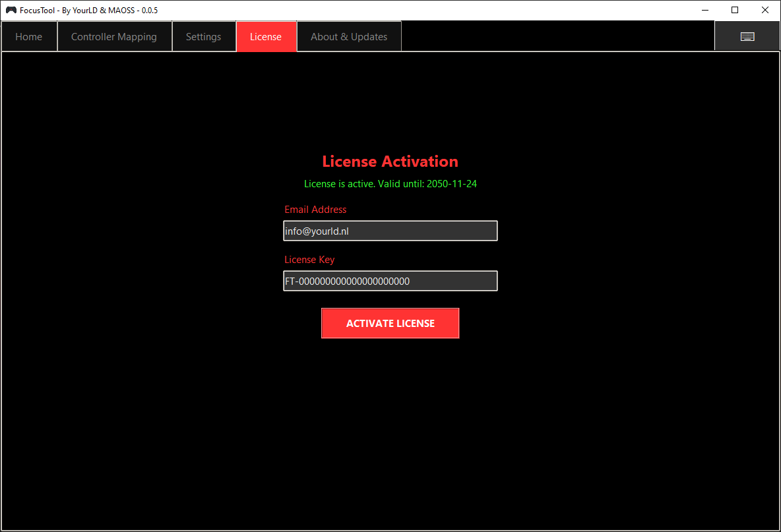Click the green license validity message
Screen dimensions: 781x532
390,183
